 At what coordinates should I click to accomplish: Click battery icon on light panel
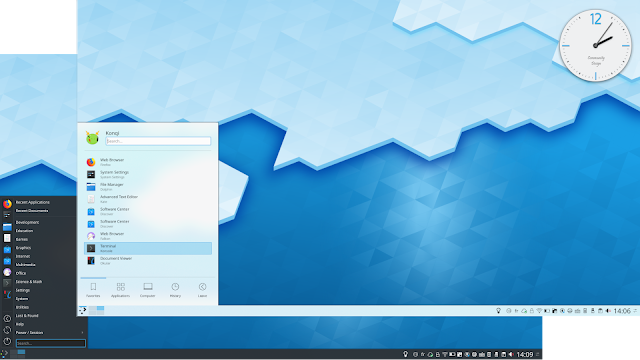[x=547, y=311]
